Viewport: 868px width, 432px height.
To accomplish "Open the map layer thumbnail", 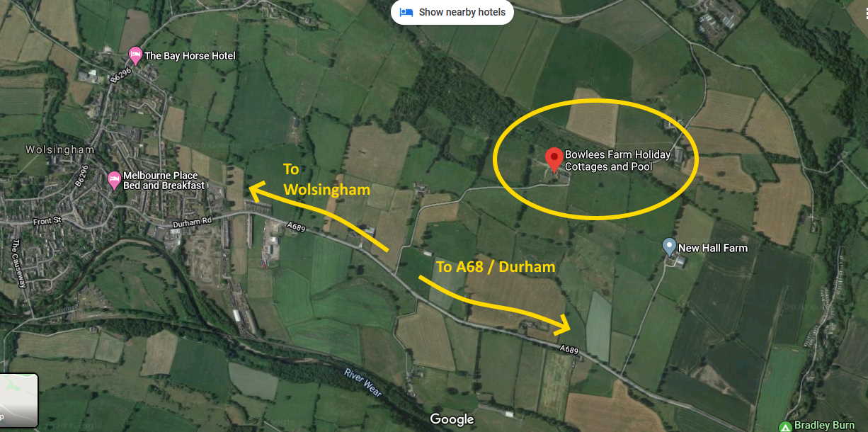I will 18,400.
